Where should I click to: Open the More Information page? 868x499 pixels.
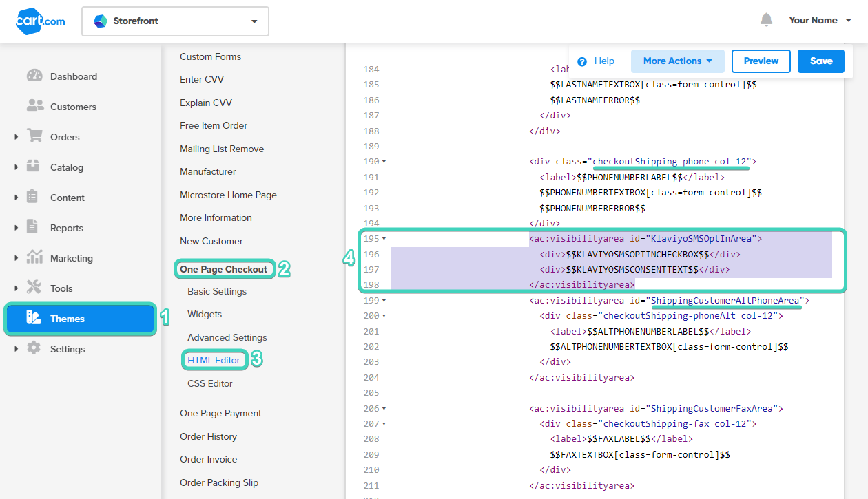pyautogui.click(x=216, y=217)
